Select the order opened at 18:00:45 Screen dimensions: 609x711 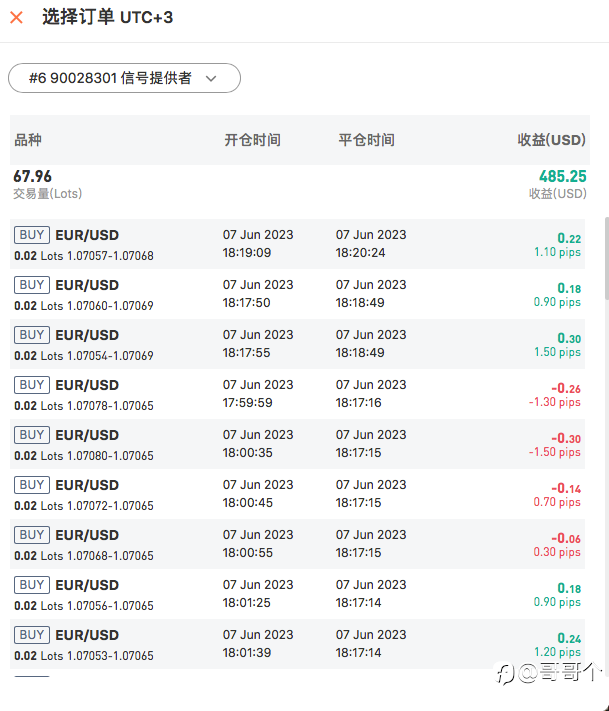coord(297,494)
